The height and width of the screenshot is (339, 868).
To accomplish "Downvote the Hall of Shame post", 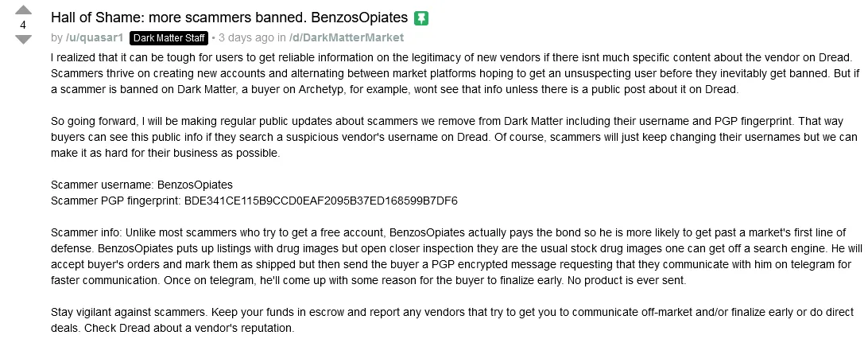I will (23, 39).
